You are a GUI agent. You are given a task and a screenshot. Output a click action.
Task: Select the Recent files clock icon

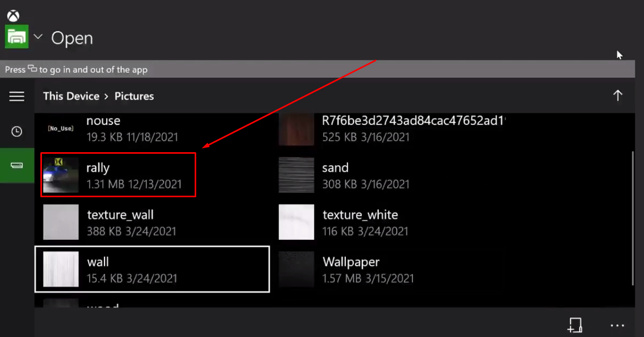pyautogui.click(x=17, y=131)
